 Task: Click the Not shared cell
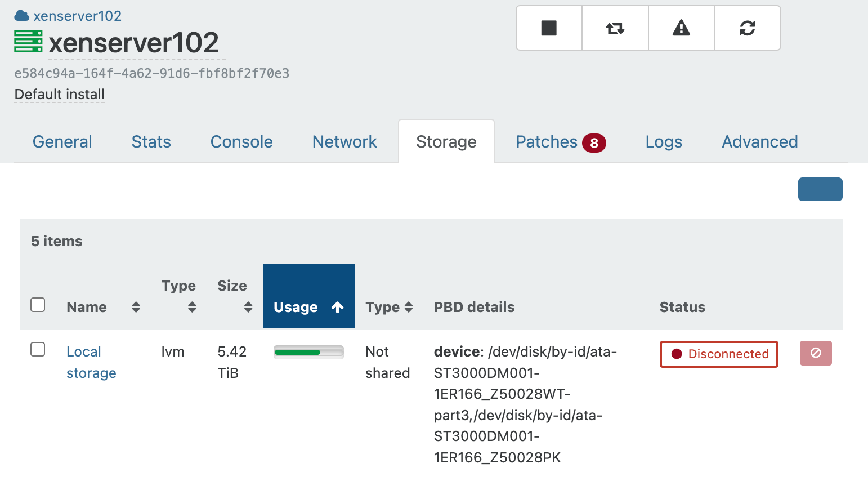tap(387, 362)
